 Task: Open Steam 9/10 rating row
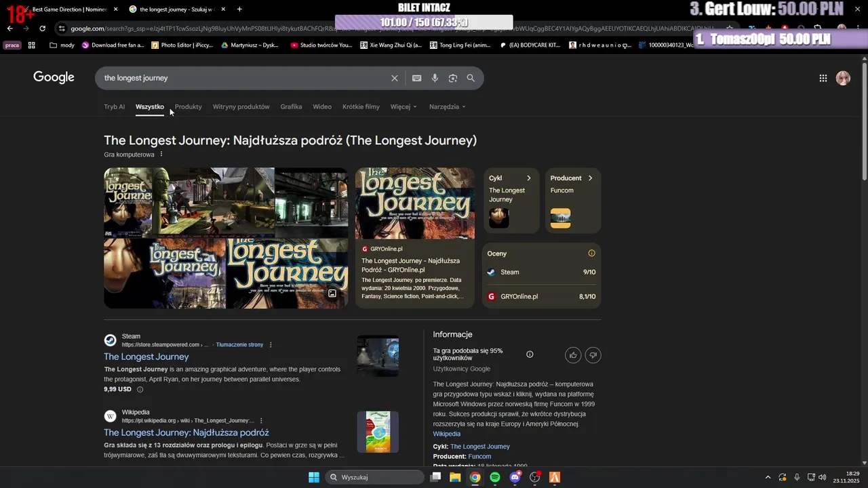(x=541, y=272)
